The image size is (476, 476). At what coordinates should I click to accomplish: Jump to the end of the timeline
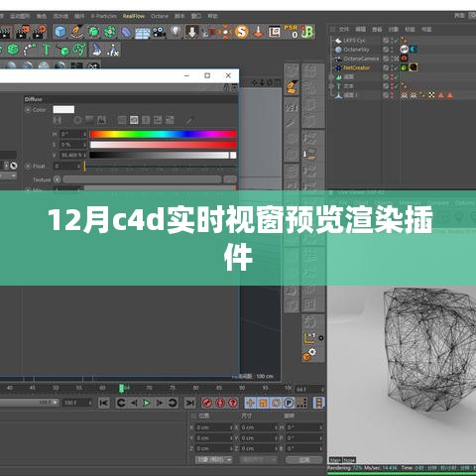[189, 403]
